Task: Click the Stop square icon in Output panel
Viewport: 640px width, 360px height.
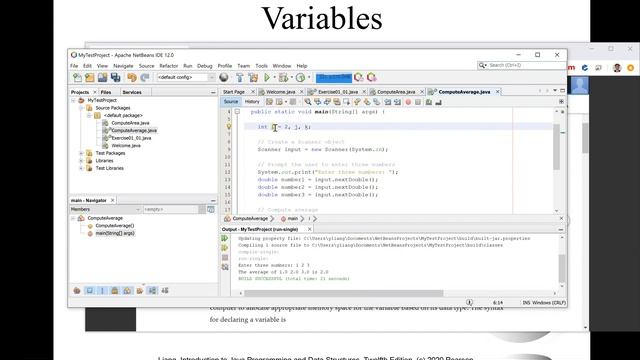Action: pyautogui.click(x=225, y=258)
